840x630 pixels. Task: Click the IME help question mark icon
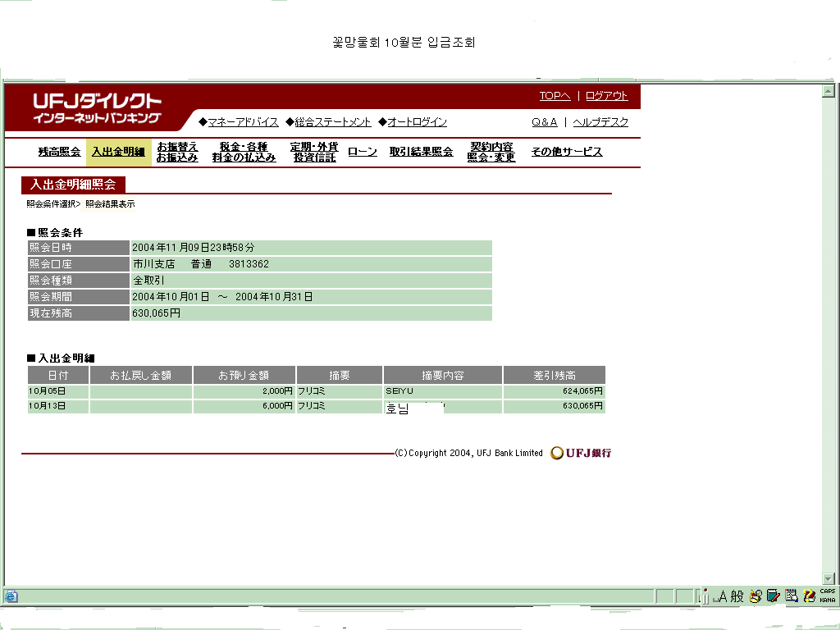coord(809,596)
